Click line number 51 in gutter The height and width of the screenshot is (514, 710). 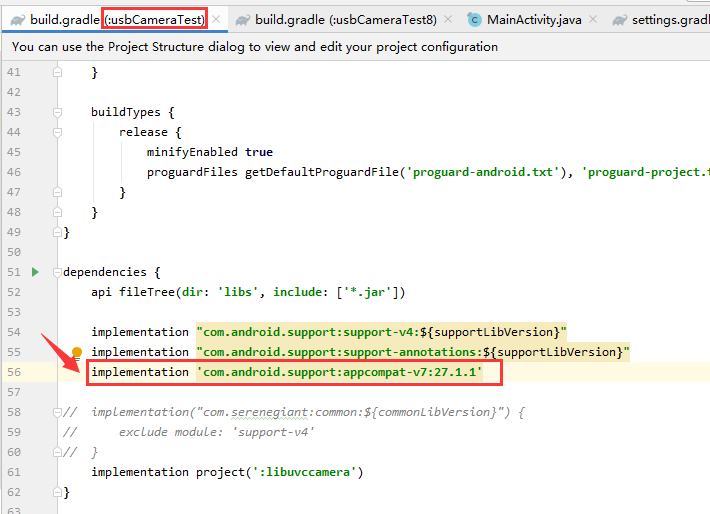point(14,272)
